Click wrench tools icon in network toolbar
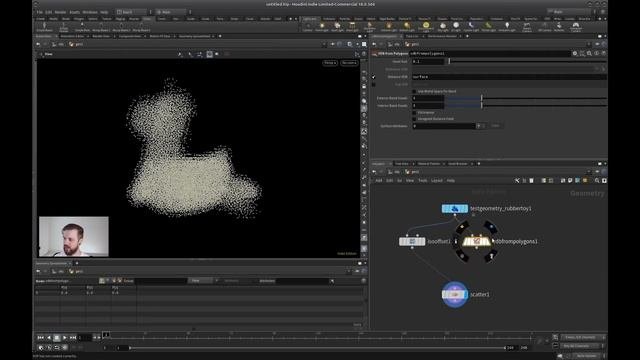This screenshot has height=360, width=640. click(x=517, y=180)
